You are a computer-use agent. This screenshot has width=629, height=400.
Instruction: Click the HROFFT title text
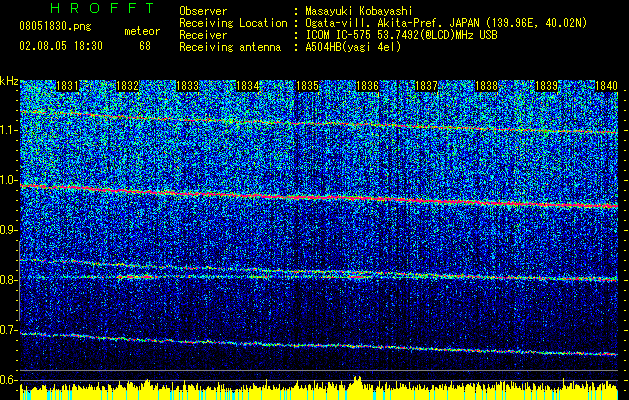point(102,8)
